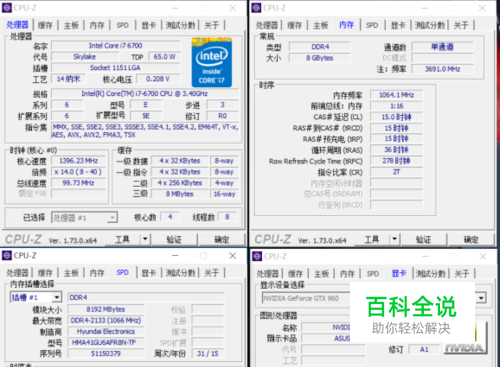Open 測試分數 tab in processor window
The height and width of the screenshot is (367, 500).
(180, 25)
